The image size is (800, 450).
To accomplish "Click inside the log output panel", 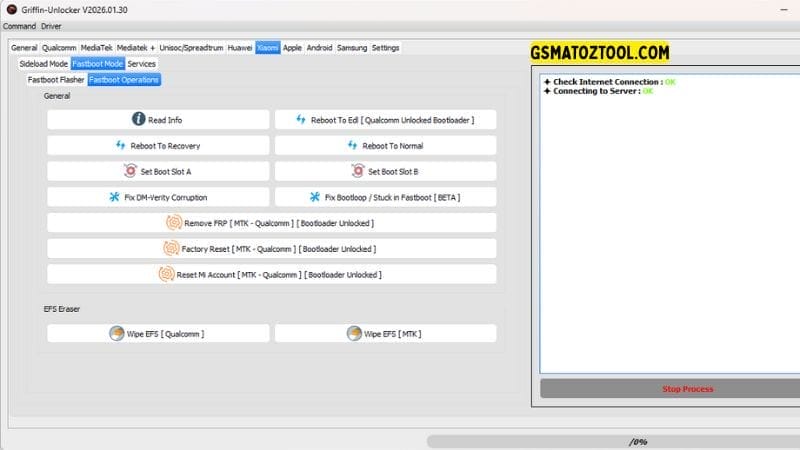I will [660, 230].
